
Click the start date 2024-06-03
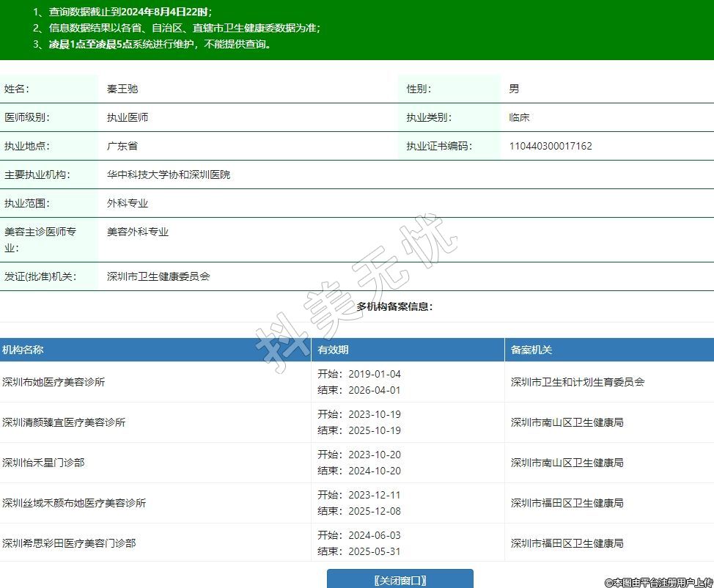pos(375,535)
